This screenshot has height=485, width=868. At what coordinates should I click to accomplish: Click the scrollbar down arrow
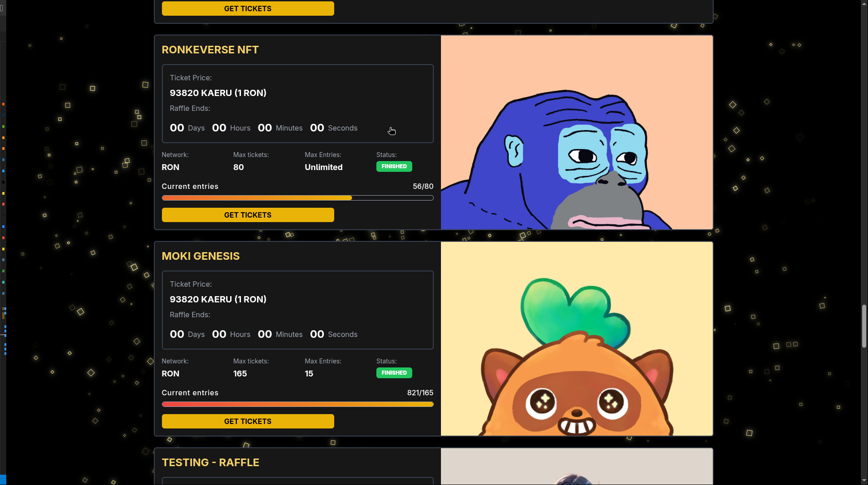(864, 481)
